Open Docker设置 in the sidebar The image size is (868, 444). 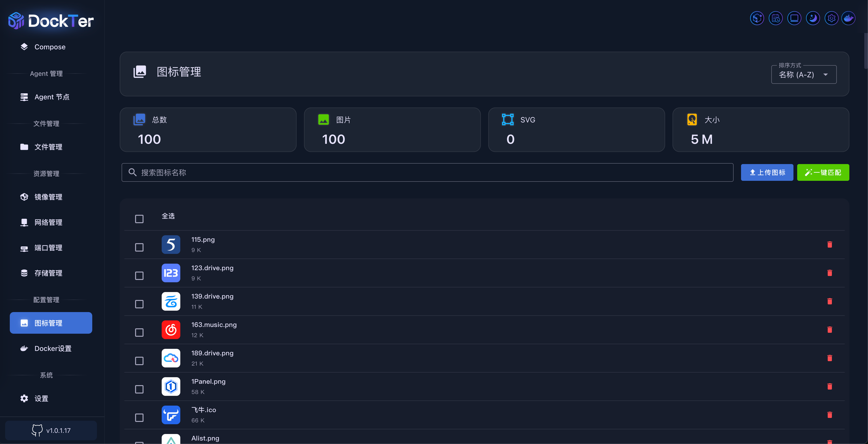[53, 348]
